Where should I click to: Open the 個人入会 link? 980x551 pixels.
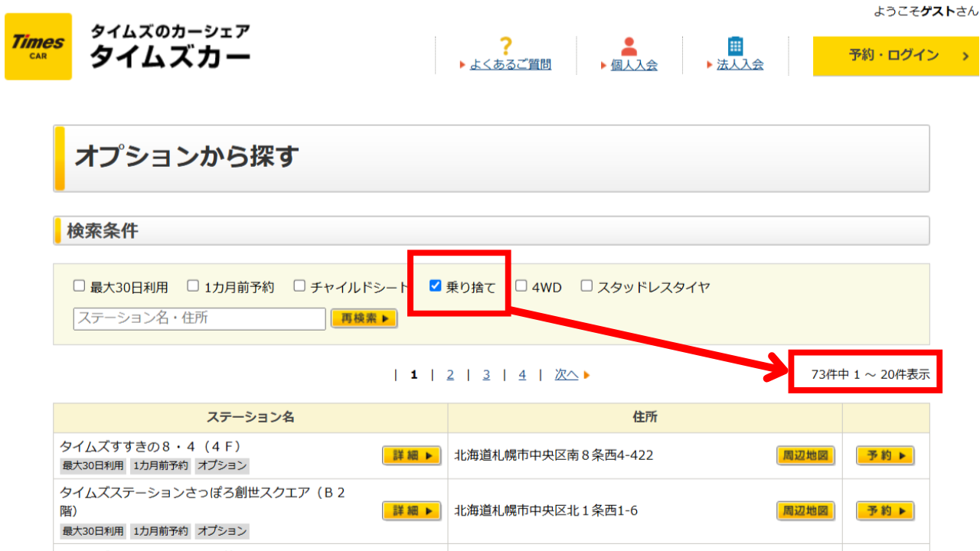(x=634, y=65)
